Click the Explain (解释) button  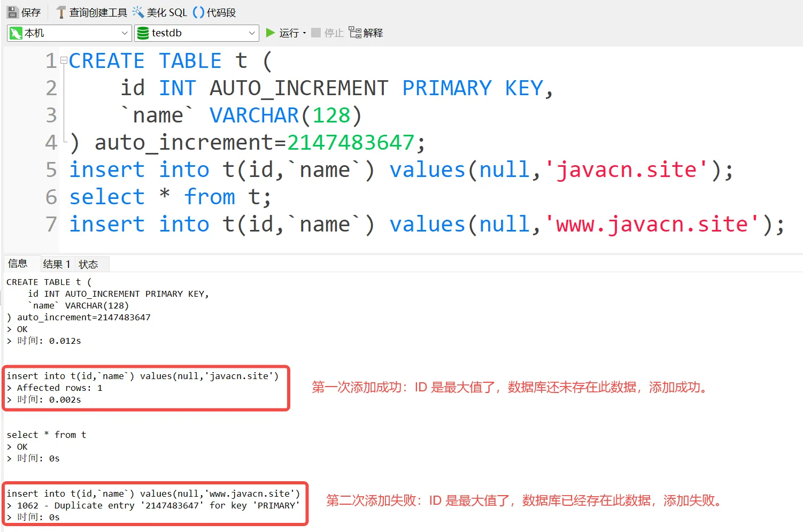[366, 33]
